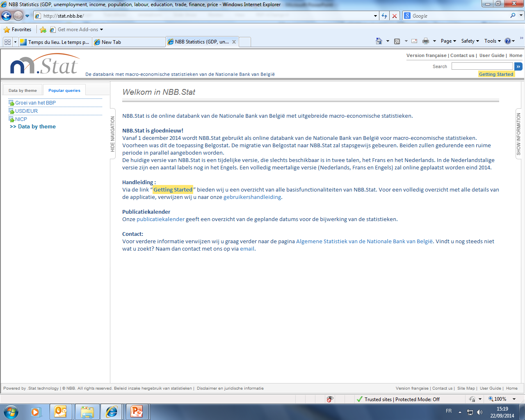Click the Refresh page icon
525x420 pixels.
click(x=384, y=16)
